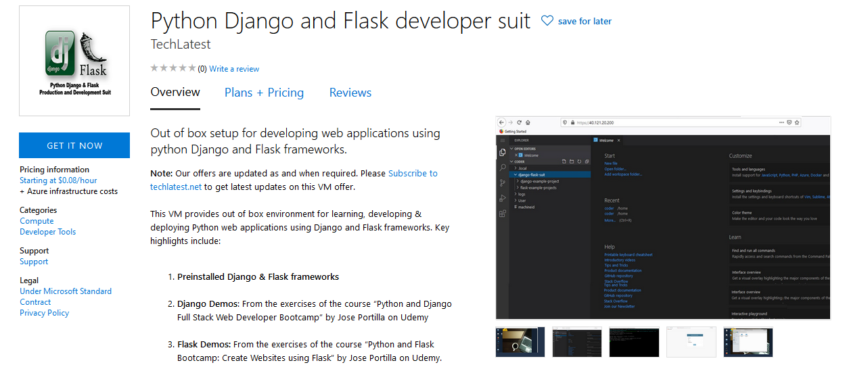Open the Developer Tools category link
This screenshot has width=868, height=367.
[x=47, y=232]
